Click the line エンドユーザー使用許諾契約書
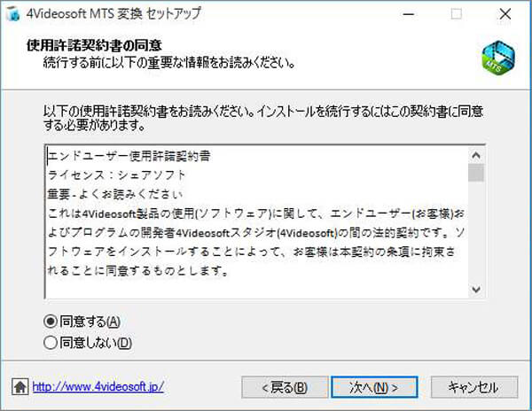Image resolution: width=532 pixels, height=411 pixels. [129, 156]
